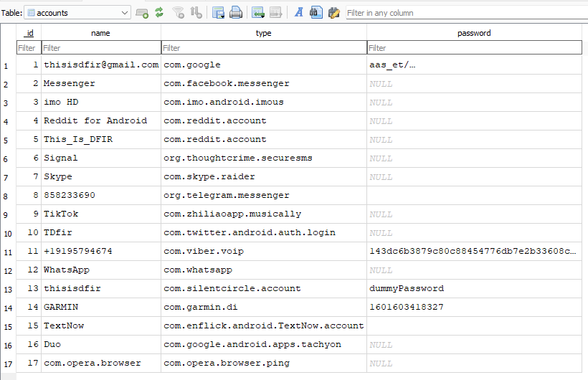Select the NULL password cell for Messenger

(474, 84)
